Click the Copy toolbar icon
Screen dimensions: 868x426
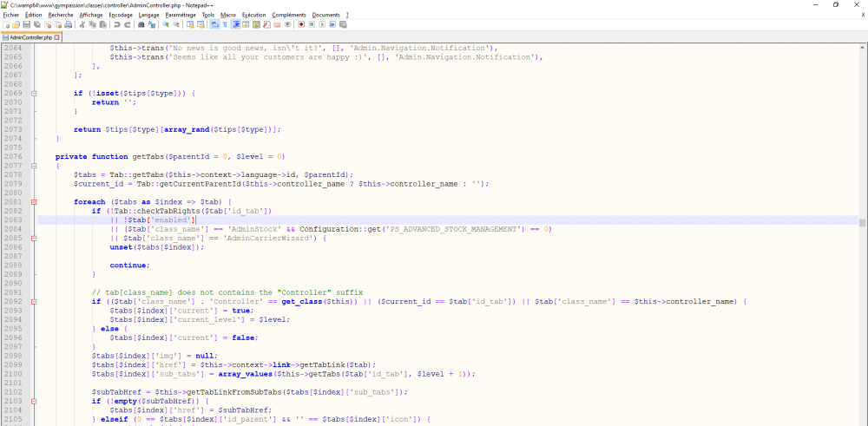[x=93, y=24]
